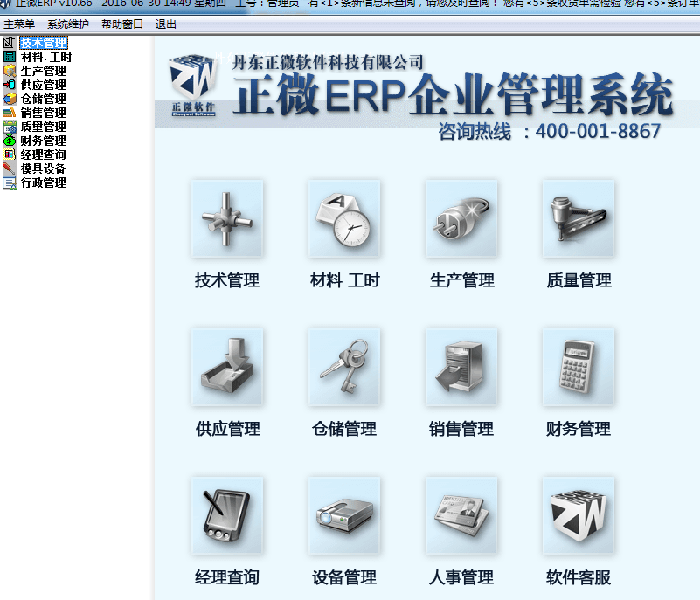Select 生产管理 in the sidebar tree

(x=44, y=71)
